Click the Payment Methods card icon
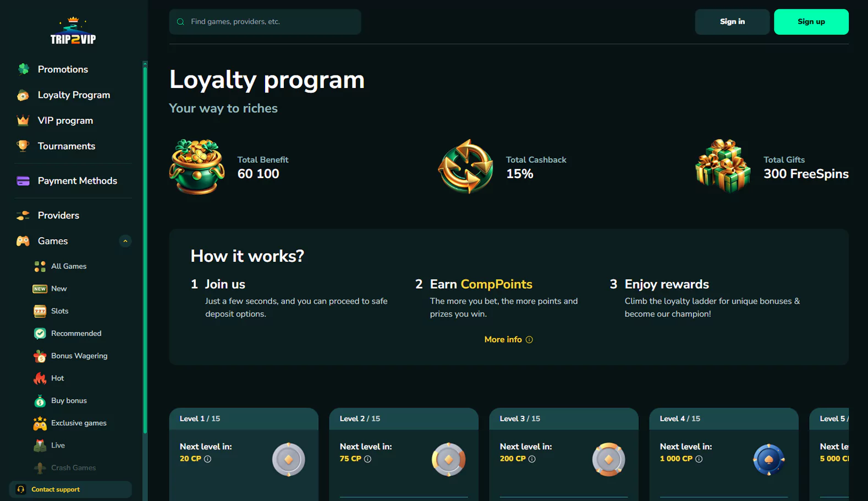 (x=23, y=181)
